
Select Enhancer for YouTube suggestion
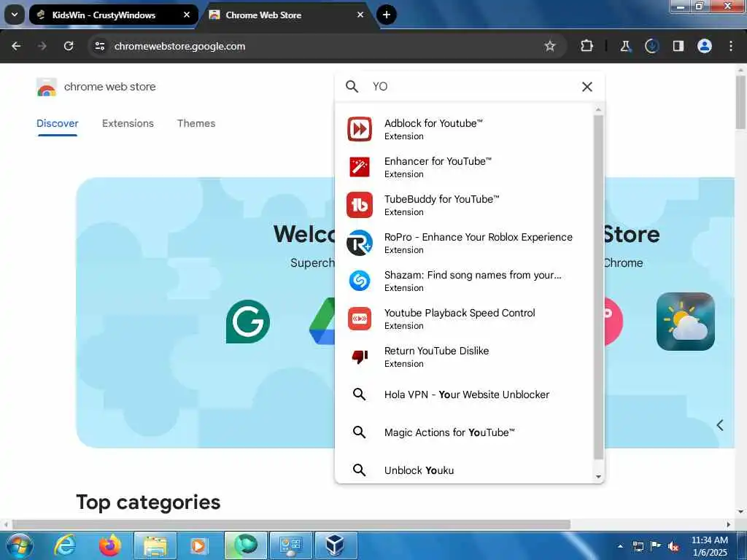coord(465,167)
